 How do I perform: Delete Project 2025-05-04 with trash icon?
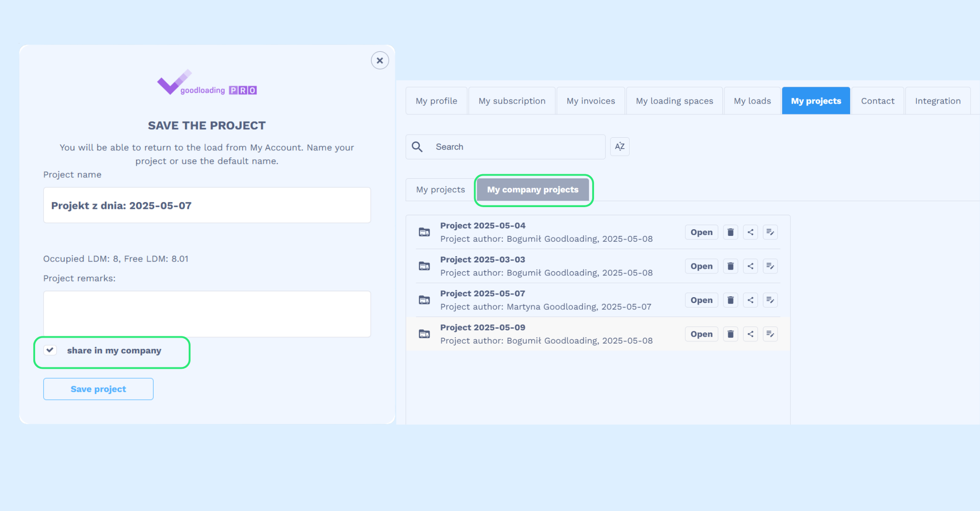pos(730,232)
